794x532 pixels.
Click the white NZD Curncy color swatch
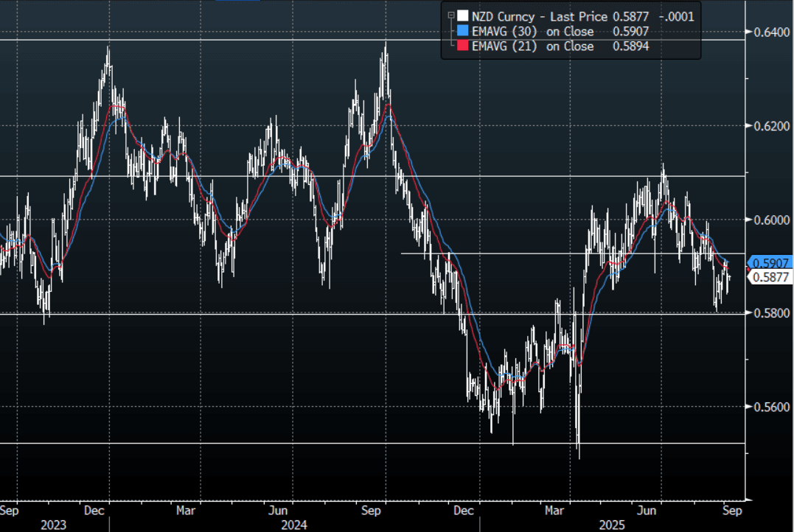pyautogui.click(x=462, y=15)
